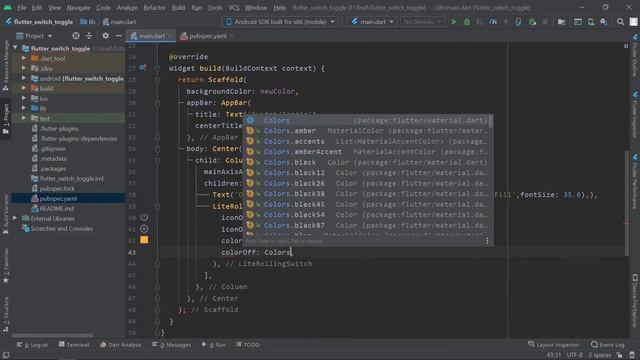Open the Dart Analysis tool window
This screenshot has height=360, width=640.
120,345
